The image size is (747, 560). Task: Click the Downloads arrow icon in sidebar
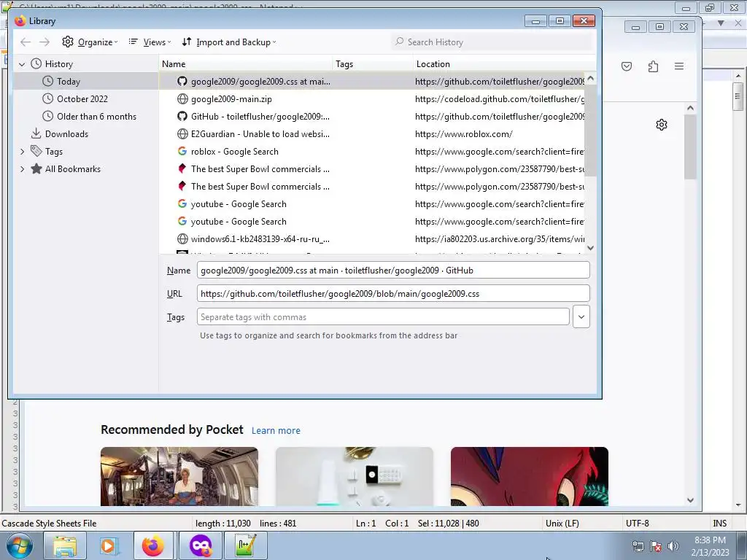[36, 134]
